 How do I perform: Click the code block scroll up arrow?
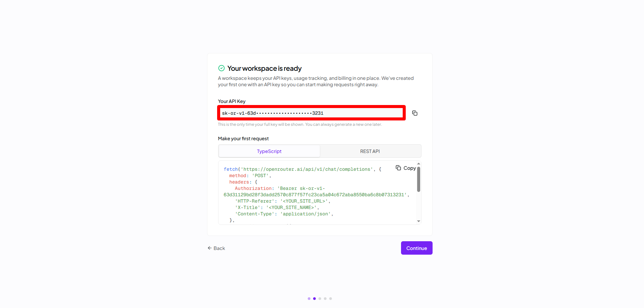tap(418, 163)
